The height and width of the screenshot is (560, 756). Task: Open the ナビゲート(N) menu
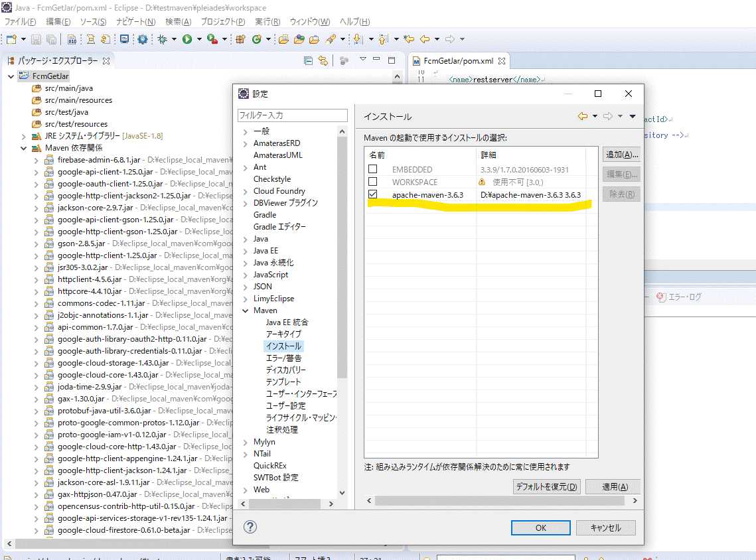pyautogui.click(x=135, y=22)
